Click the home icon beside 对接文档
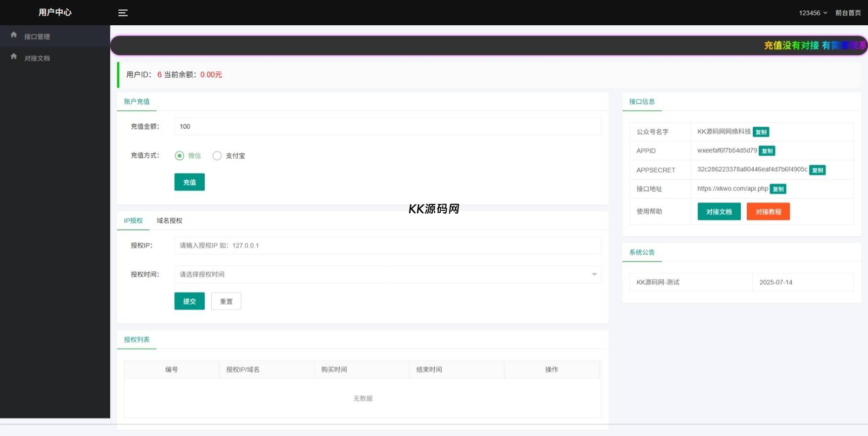868x436 pixels. tap(14, 57)
